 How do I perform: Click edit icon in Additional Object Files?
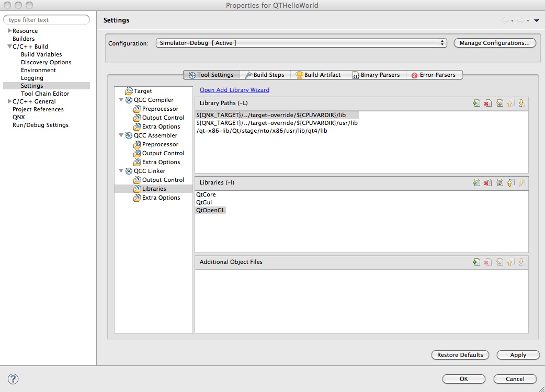(x=499, y=262)
